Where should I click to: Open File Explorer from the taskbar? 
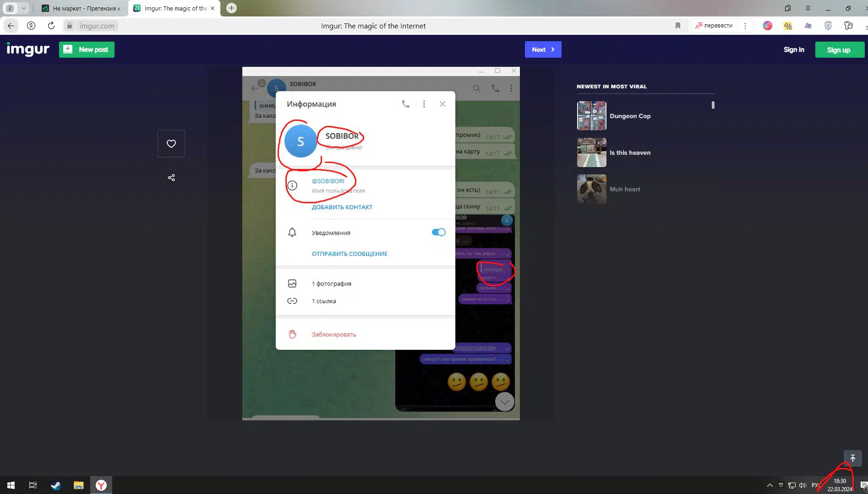tap(79, 485)
